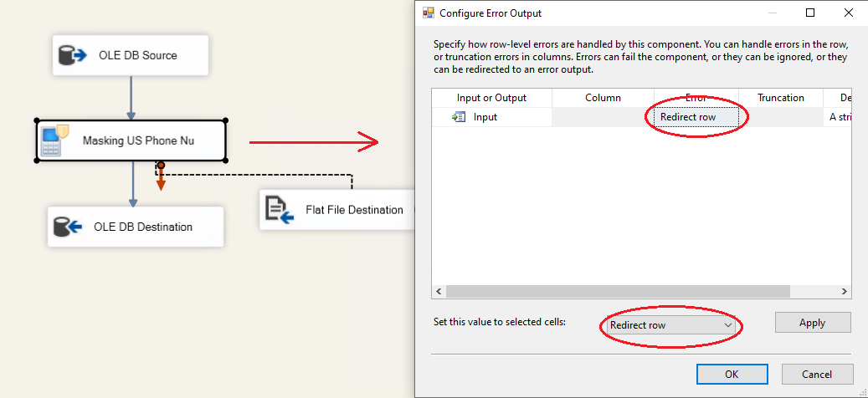Click the Flat File Destination icon

[280, 210]
